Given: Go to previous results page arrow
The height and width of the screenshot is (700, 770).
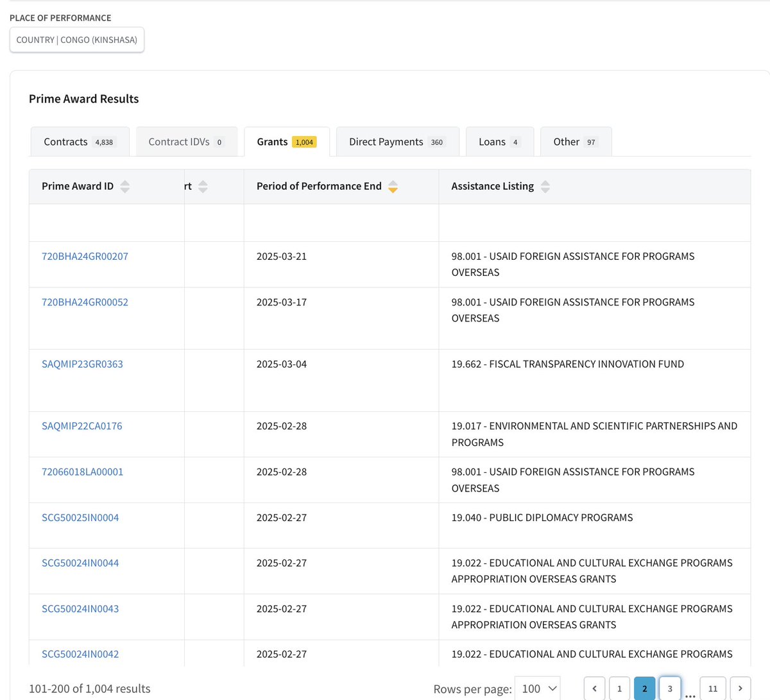Looking at the screenshot, I should 594,688.
